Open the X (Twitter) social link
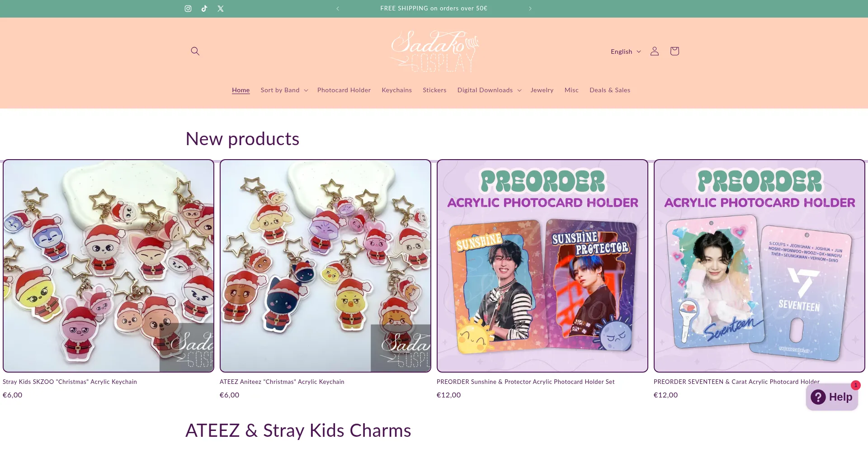The height and width of the screenshot is (449, 868). [x=221, y=9]
